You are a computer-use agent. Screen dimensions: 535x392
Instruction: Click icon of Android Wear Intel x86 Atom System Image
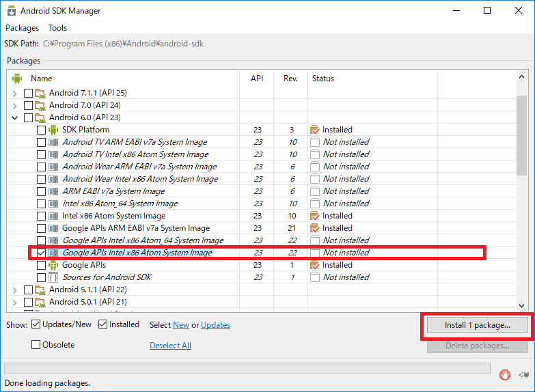pos(53,179)
